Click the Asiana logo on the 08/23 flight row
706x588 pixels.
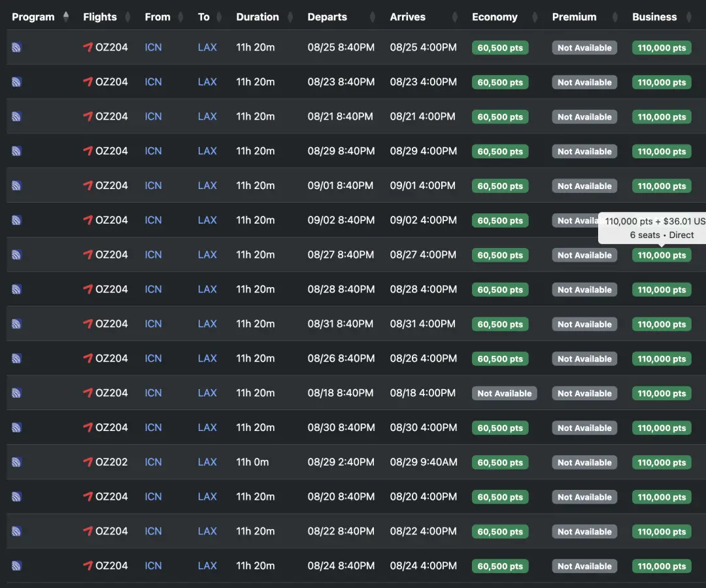(x=88, y=82)
